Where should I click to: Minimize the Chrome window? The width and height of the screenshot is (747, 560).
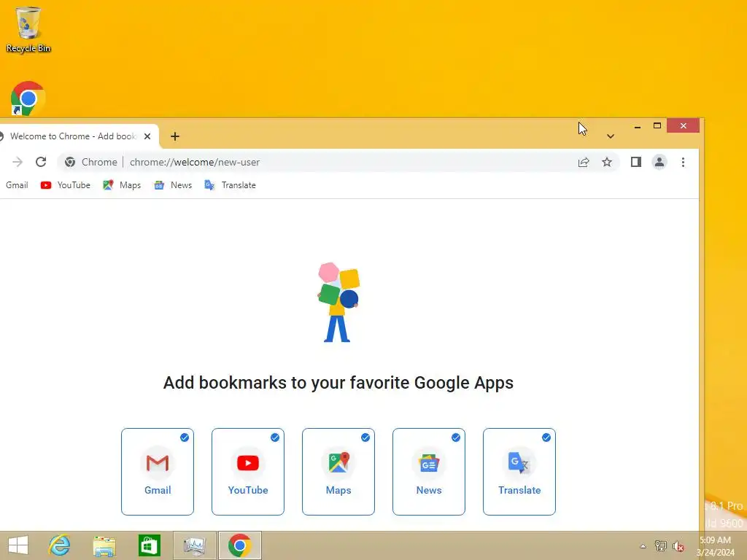tap(638, 126)
